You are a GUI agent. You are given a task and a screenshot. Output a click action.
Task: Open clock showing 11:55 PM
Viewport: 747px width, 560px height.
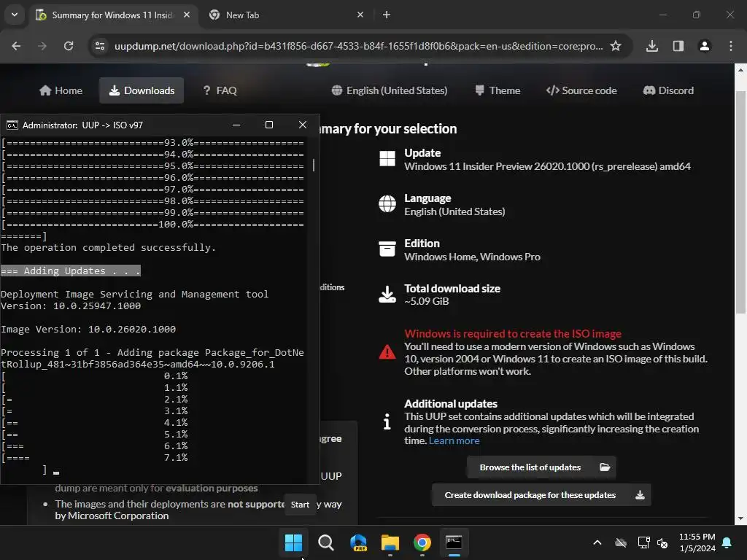pos(697,542)
